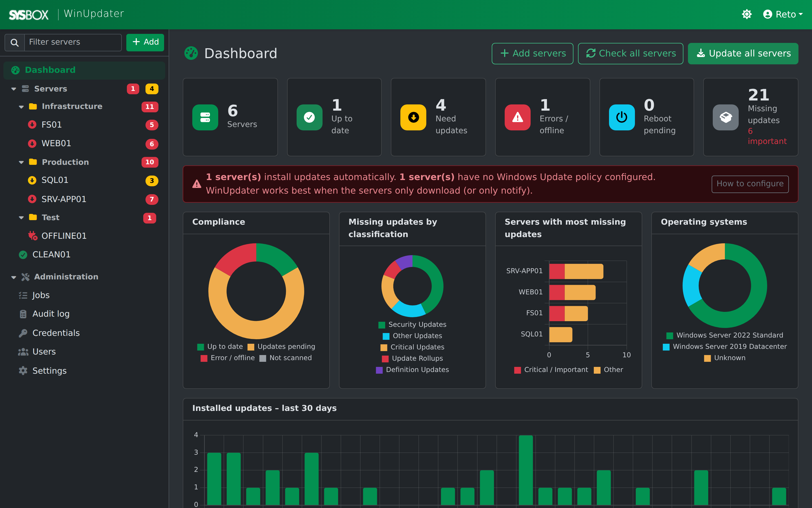Screen dimensions: 812x508
Task: Select Dashboard in the sidebar
Action: (x=84, y=70)
